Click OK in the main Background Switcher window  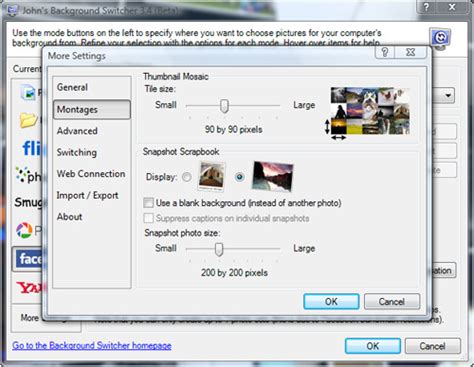(x=373, y=346)
